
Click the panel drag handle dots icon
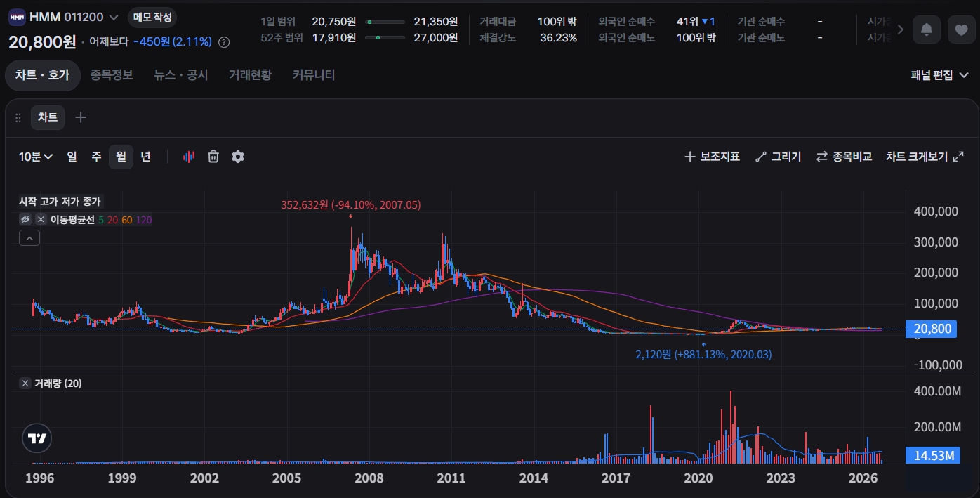[x=18, y=117]
